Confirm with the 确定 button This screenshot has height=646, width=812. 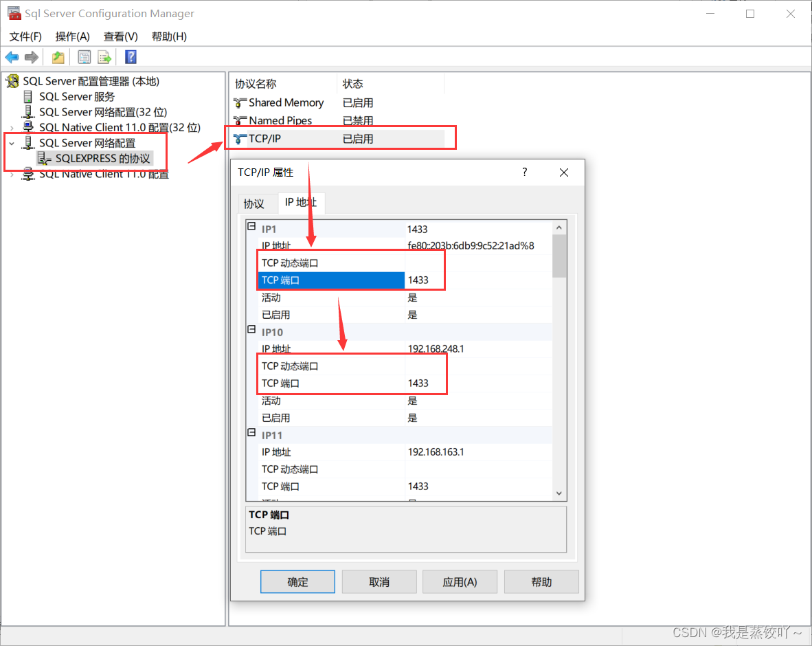pyautogui.click(x=297, y=582)
